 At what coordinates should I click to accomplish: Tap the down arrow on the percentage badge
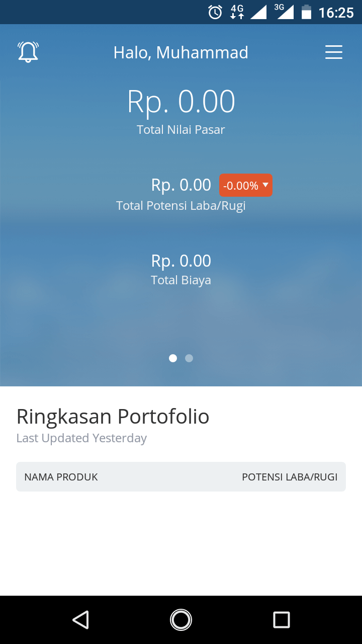(x=265, y=185)
